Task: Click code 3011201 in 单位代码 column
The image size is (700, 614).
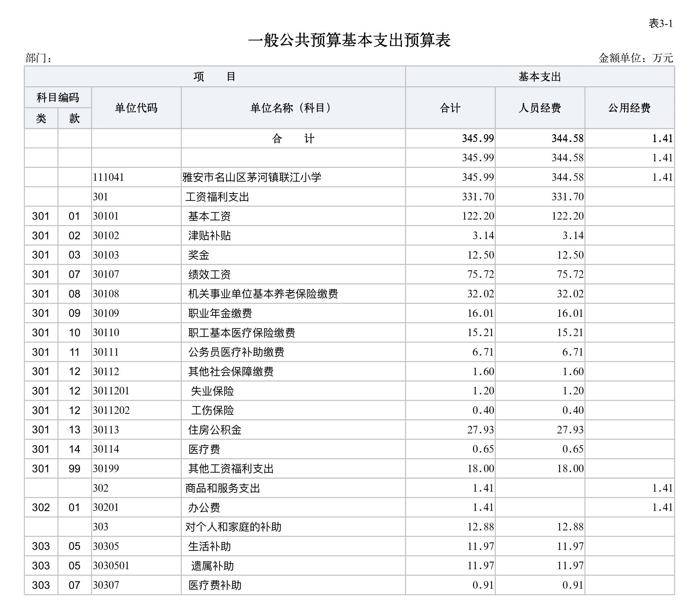Action: (x=111, y=391)
